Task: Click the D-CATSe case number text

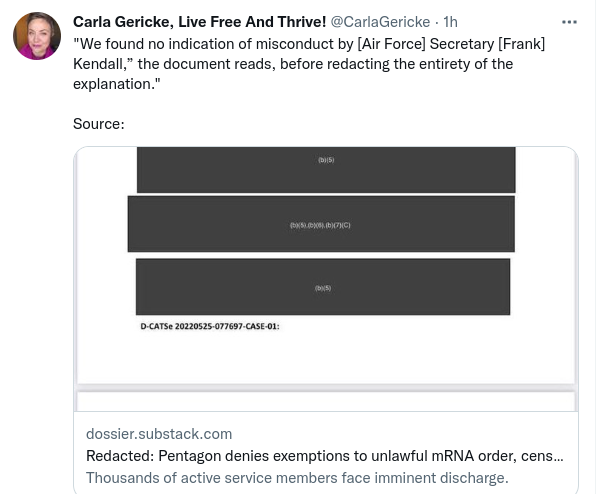Action: (x=209, y=326)
